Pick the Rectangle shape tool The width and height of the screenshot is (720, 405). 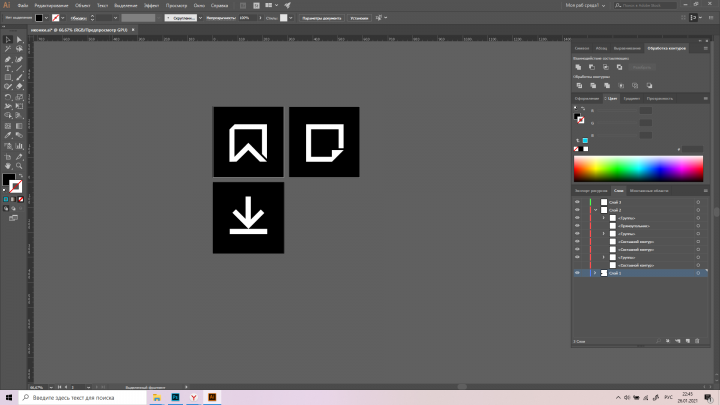click(x=8, y=78)
